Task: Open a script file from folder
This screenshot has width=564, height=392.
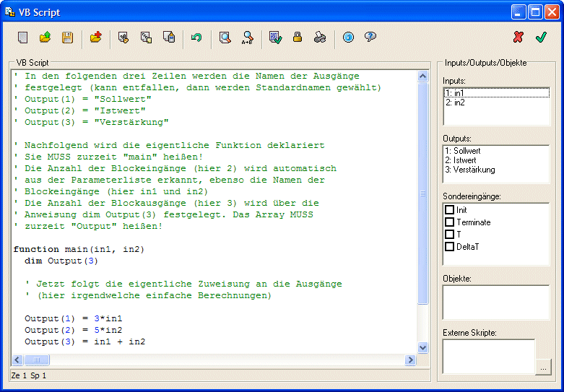Action: click(45, 38)
